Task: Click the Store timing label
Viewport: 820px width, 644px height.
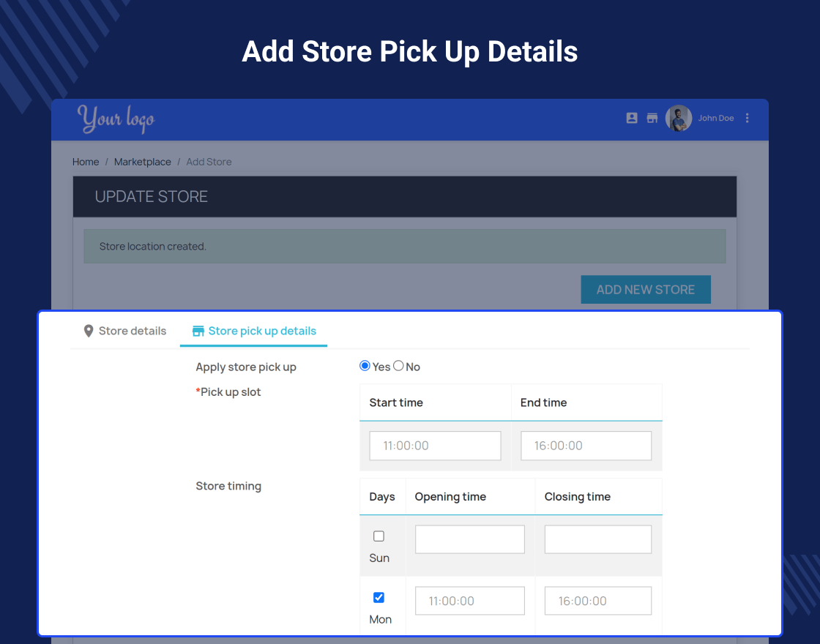Action: pos(228,486)
